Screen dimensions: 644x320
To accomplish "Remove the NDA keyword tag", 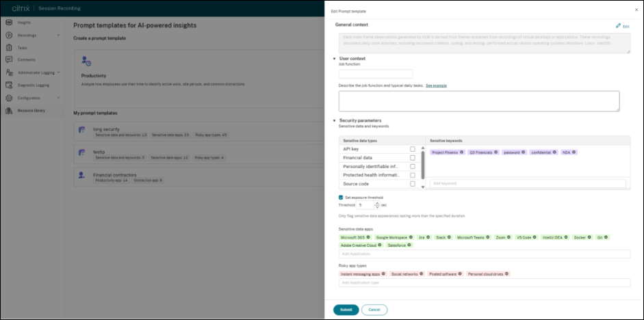I will pos(574,152).
